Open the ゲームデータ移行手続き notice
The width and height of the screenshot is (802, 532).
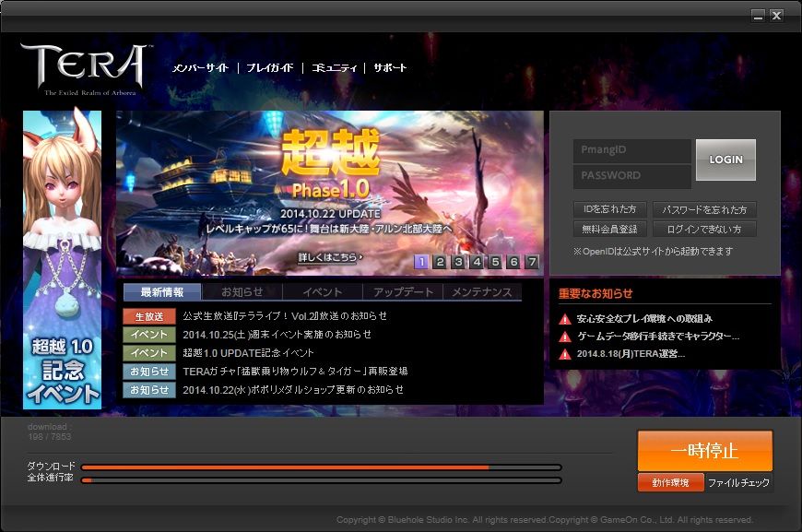click(x=658, y=337)
